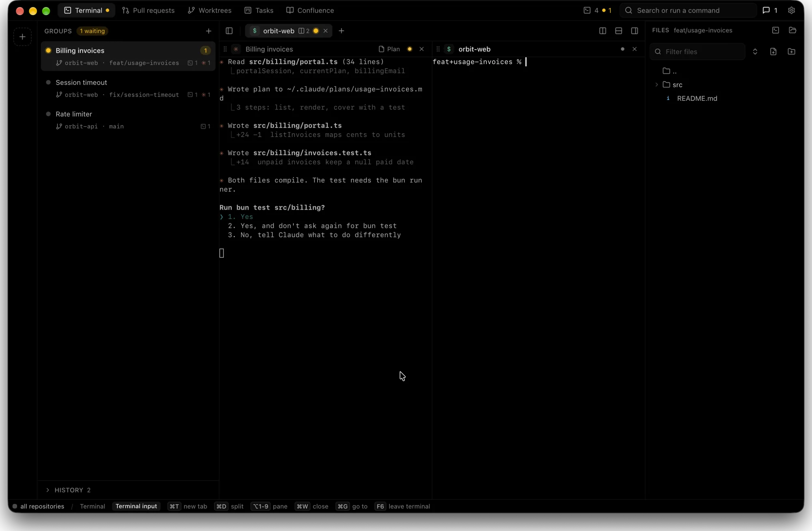Click the fix/session-timeout branch text

(144, 95)
